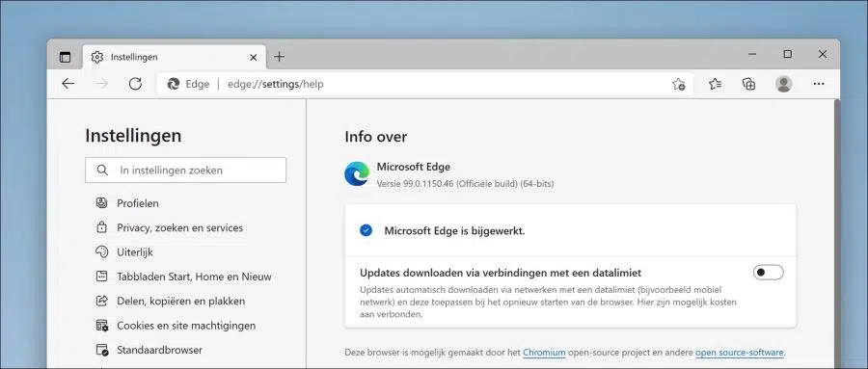The height and width of the screenshot is (369, 868).
Task: Click the icon beside Standaardbrowser
Action: pyautogui.click(x=102, y=350)
